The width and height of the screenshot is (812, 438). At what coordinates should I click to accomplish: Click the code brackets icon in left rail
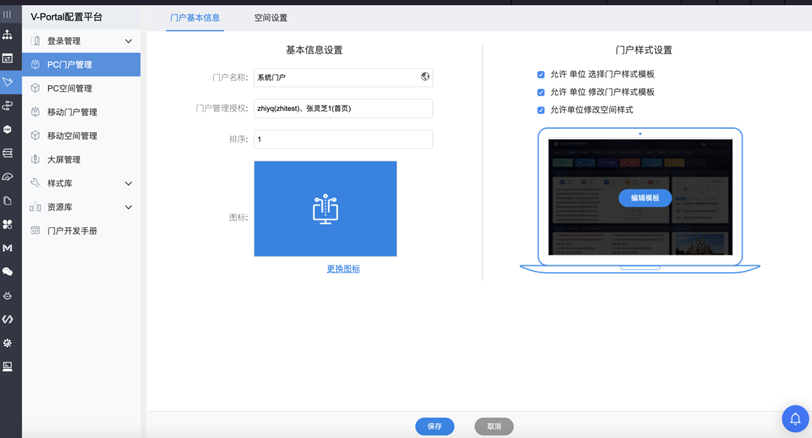pyautogui.click(x=8, y=319)
